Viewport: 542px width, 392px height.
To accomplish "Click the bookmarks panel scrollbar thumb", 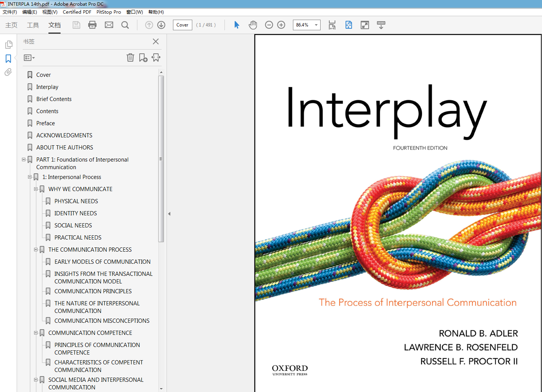I will (161, 159).
